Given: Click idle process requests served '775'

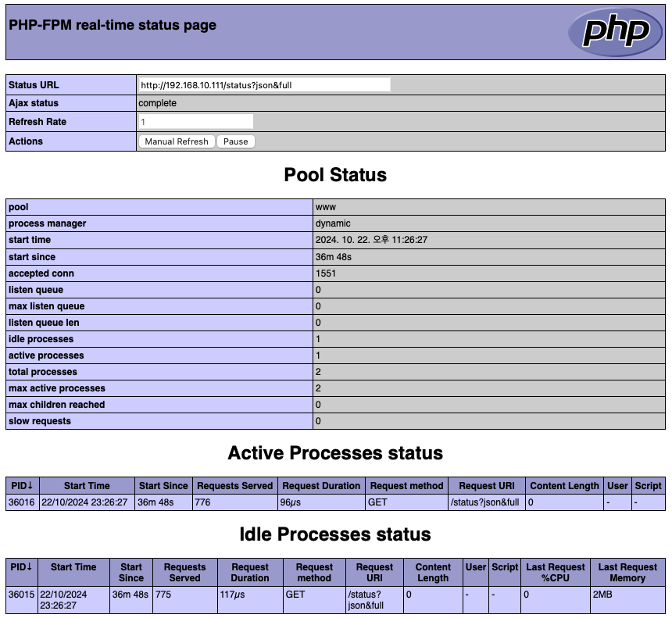Looking at the screenshot, I should point(163,595).
